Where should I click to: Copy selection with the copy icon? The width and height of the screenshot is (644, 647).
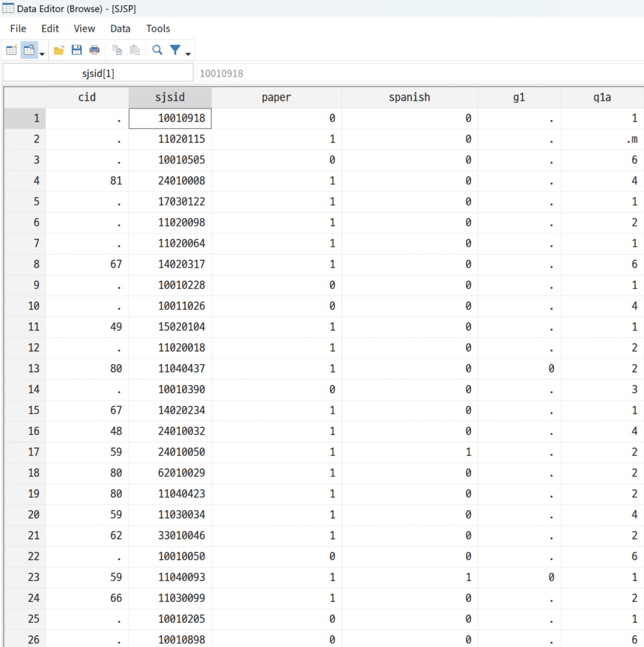[x=117, y=50]
